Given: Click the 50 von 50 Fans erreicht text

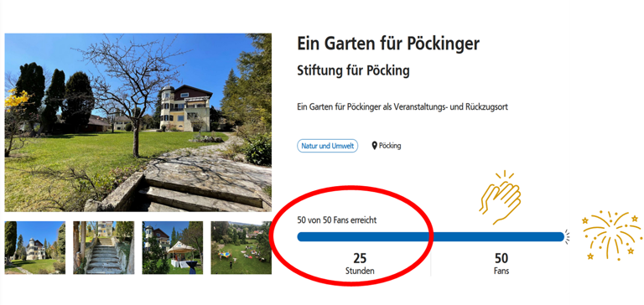Looking at the screenshot, I should tap(337, 220).
